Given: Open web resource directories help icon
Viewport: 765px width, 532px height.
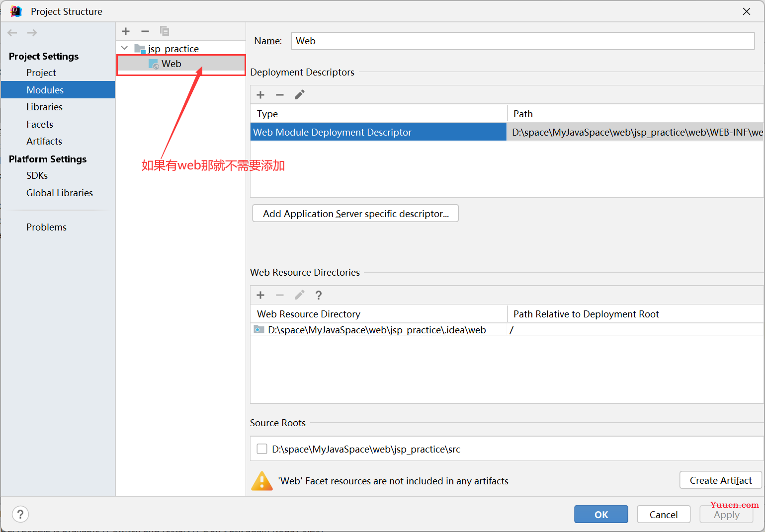Looking at the screenshot, I should (x=319, y=295).
